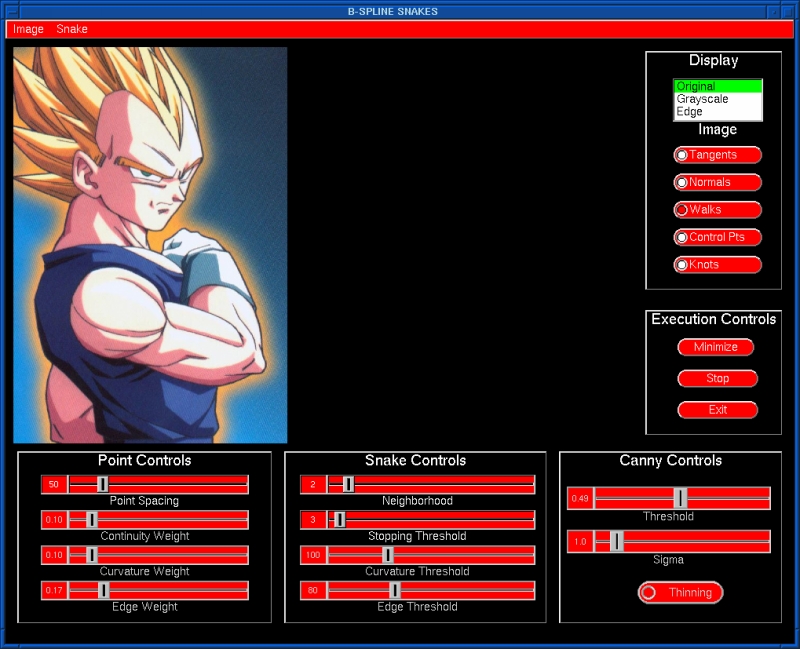
Task: Click the Exit button
Action: click(x=717, y=410)
